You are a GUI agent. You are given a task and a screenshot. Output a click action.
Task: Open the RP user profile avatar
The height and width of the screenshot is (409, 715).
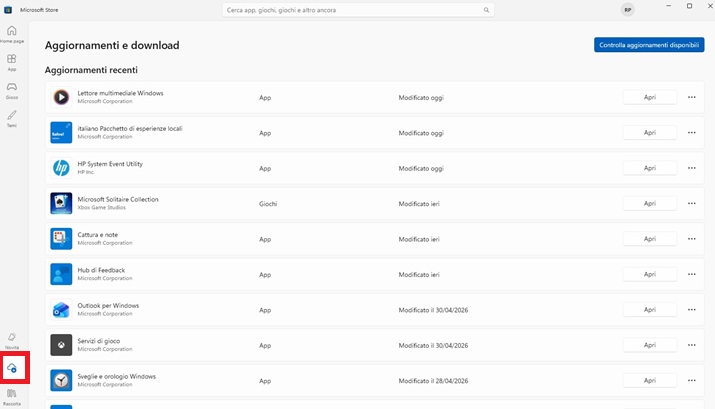pyautogui.click(x=628, y=10)
